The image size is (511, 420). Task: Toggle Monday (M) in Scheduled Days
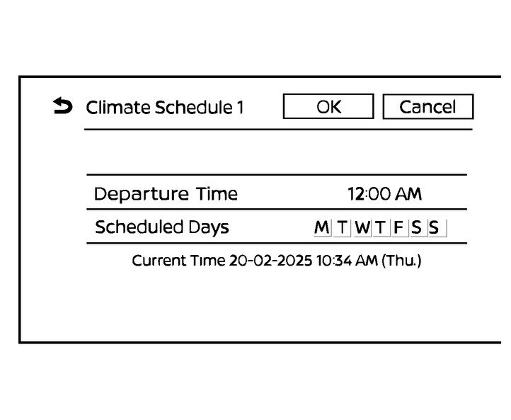(322, 227)
